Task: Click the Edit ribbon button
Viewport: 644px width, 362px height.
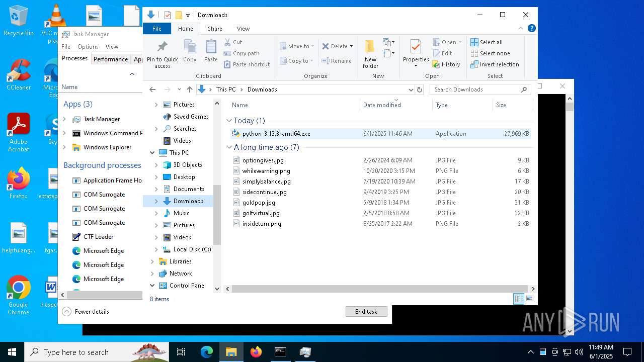Action: [442, 53]
